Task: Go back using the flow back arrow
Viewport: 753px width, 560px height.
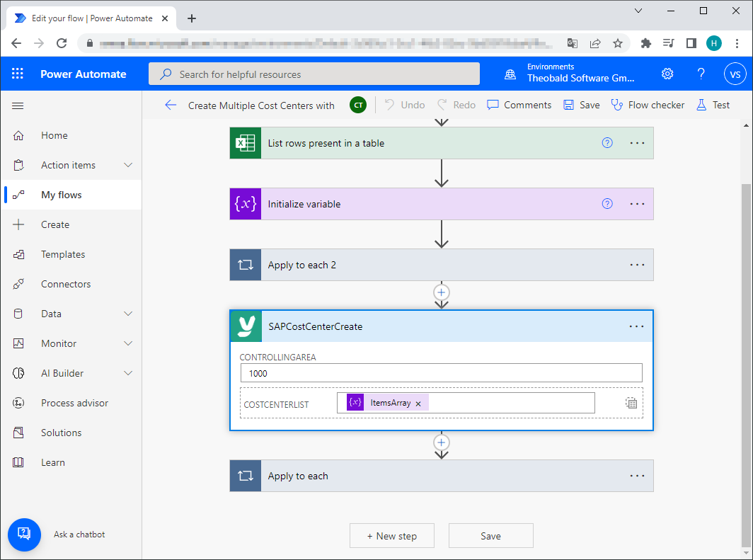Action: pos(171,105)
